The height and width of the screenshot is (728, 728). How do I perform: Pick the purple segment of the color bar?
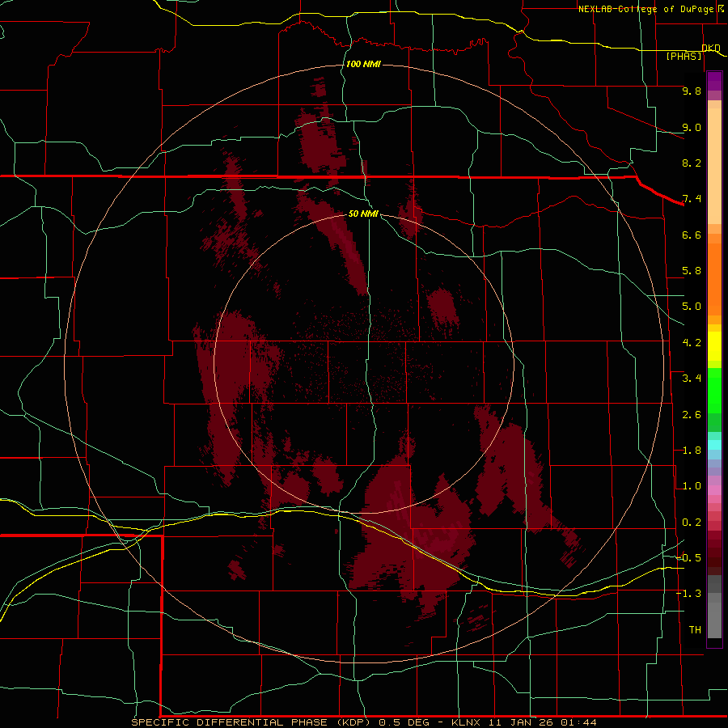[x=714, y=81]
